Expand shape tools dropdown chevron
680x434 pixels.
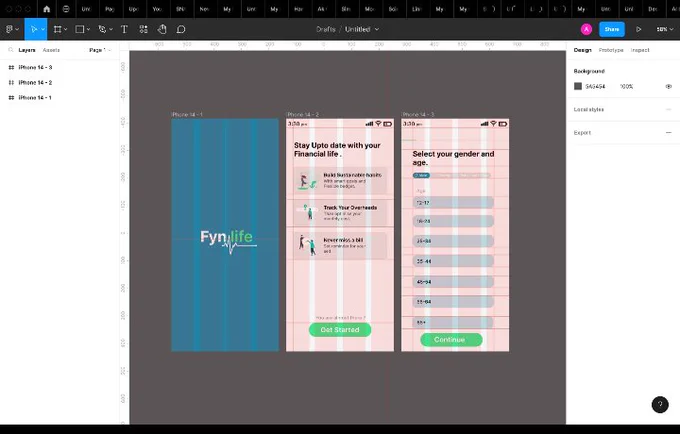click(88, 29)
